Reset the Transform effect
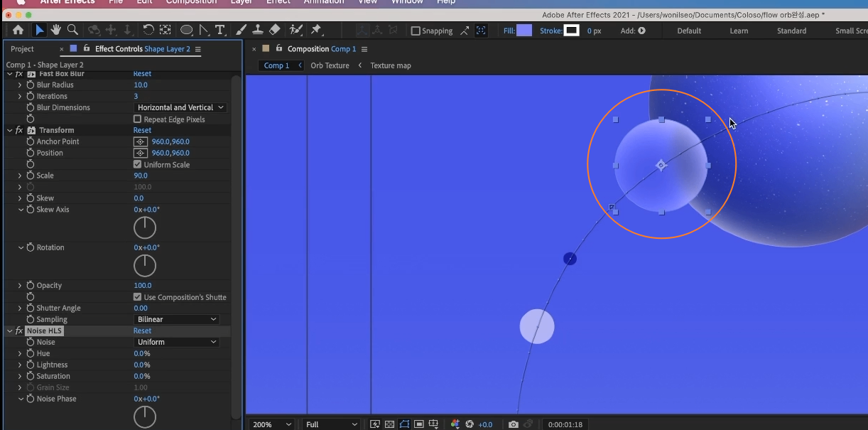868x430 pixels. pos(142,130)
